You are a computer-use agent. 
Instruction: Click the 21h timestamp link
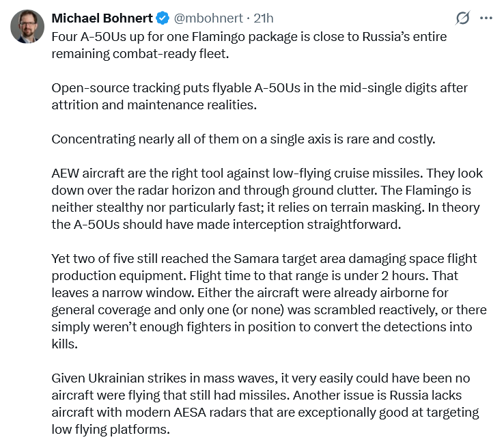point(264,18)
